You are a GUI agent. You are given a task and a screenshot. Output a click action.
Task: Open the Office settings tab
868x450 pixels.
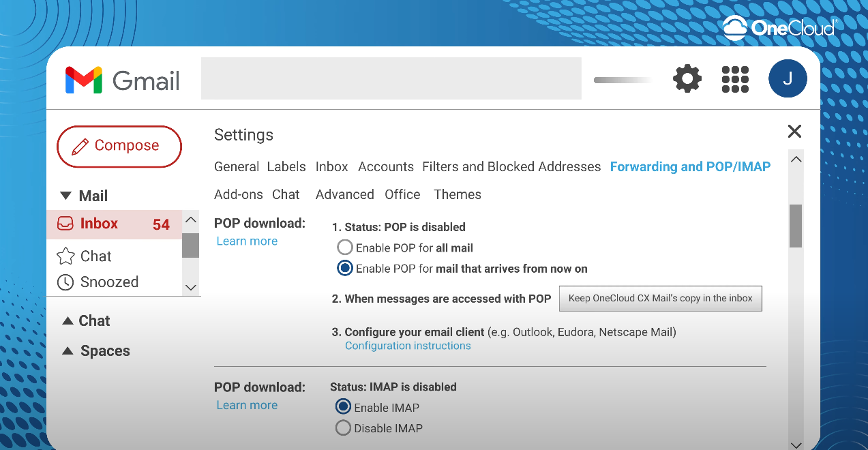[x=402, y=195]
